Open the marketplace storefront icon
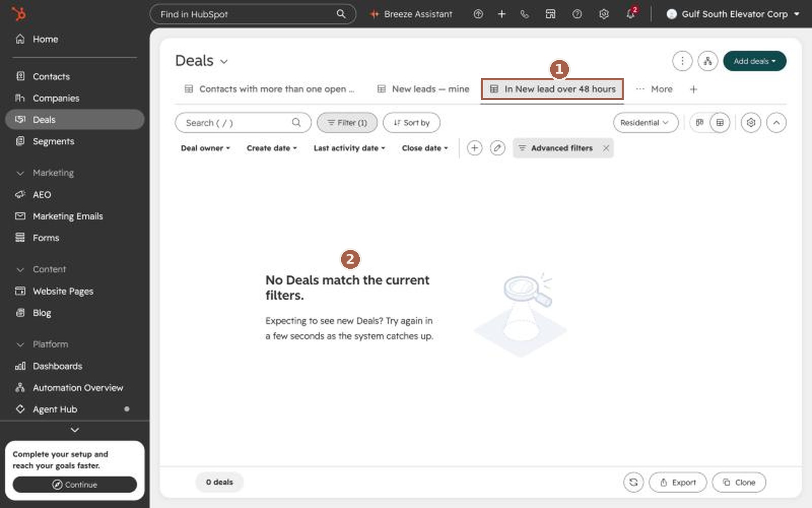The image size is (812, 508). [550, 14]
